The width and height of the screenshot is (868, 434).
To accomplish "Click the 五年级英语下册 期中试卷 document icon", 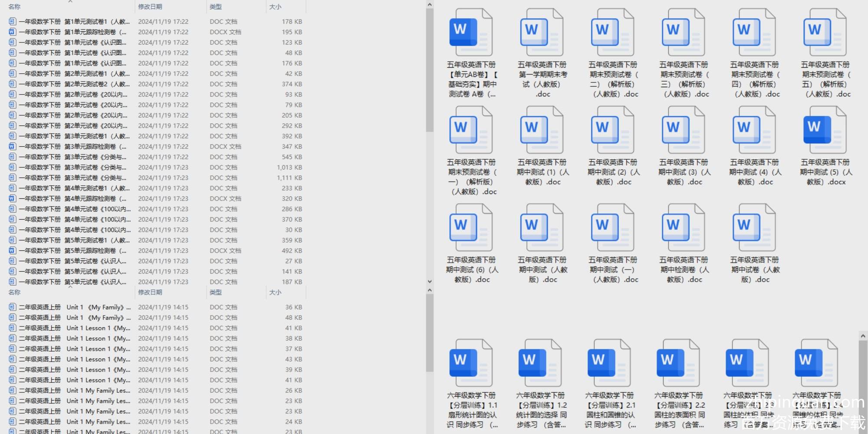I will 754,228.
